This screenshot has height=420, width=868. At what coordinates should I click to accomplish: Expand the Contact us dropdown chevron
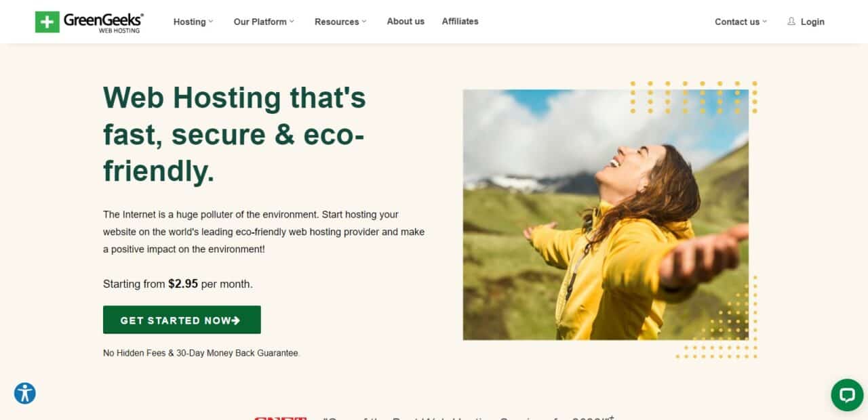coord(765,22)
